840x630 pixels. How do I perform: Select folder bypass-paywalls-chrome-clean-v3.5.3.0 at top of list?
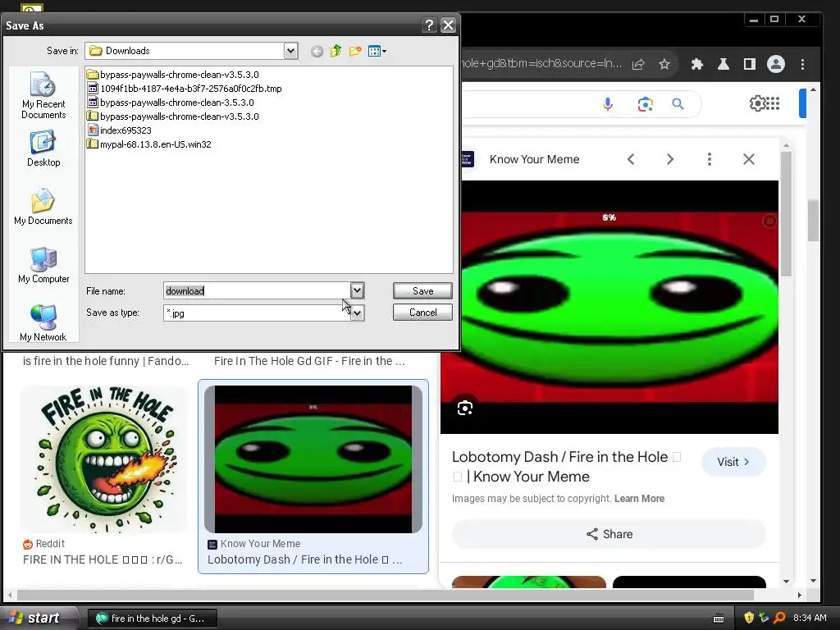click(x=173, y=75)
